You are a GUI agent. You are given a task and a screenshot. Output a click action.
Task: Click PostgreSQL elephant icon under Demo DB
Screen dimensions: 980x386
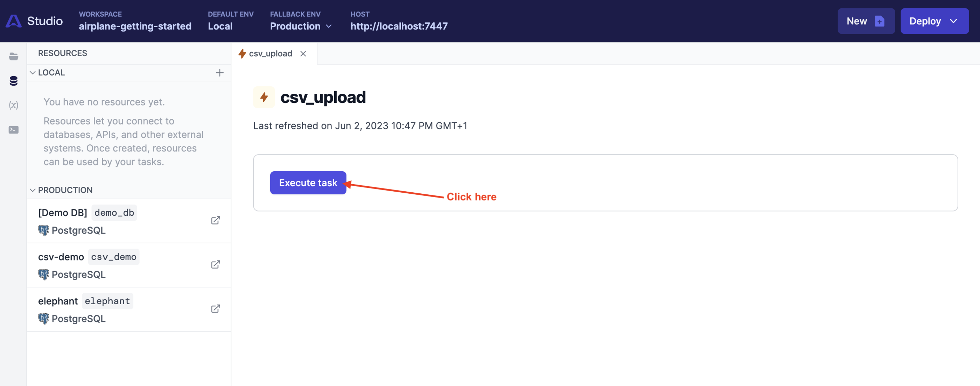click(x=43, y=230)
